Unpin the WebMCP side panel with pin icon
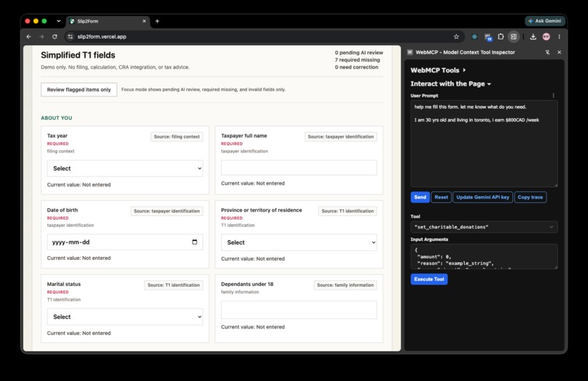The image size is (588, 381). [547, 53]
